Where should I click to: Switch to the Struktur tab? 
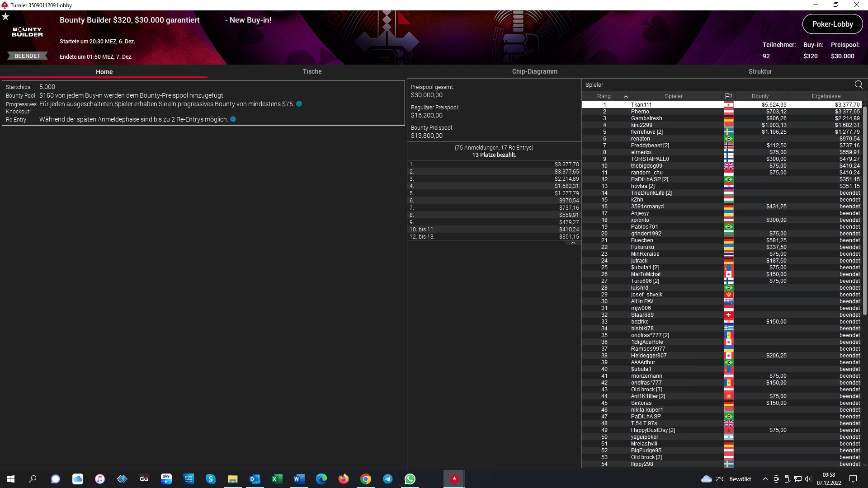(760, 71)
